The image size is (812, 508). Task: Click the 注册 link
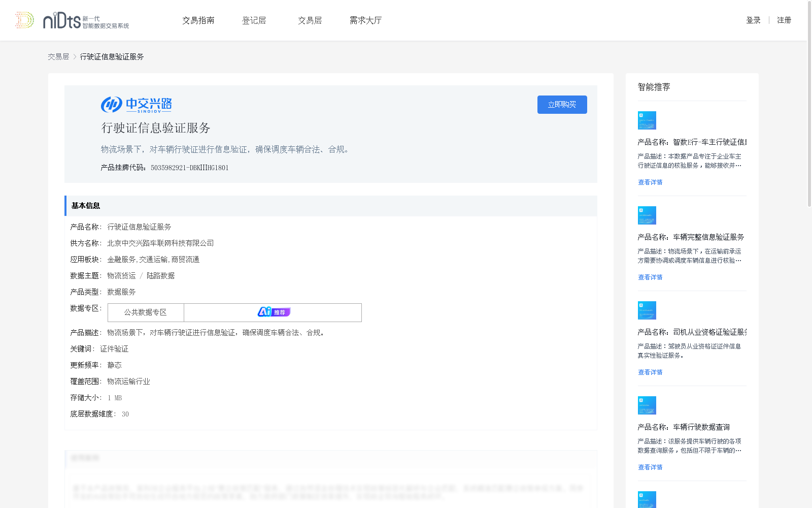coord(784,20)
